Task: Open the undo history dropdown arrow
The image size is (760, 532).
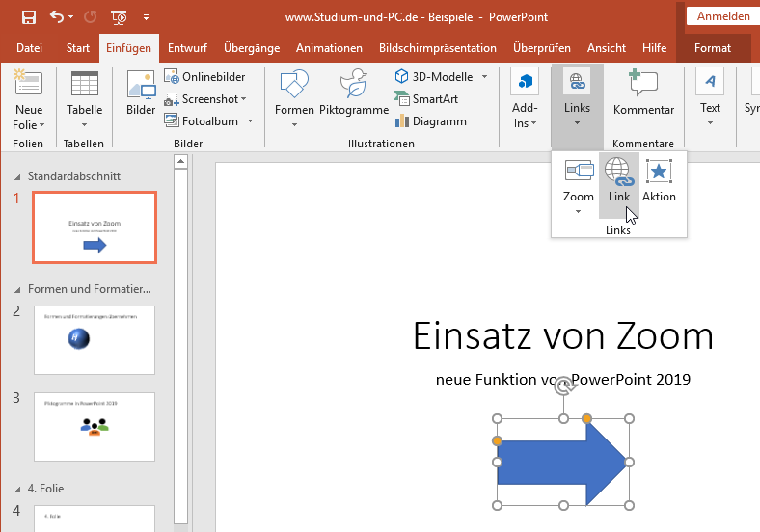Action: 70,17
